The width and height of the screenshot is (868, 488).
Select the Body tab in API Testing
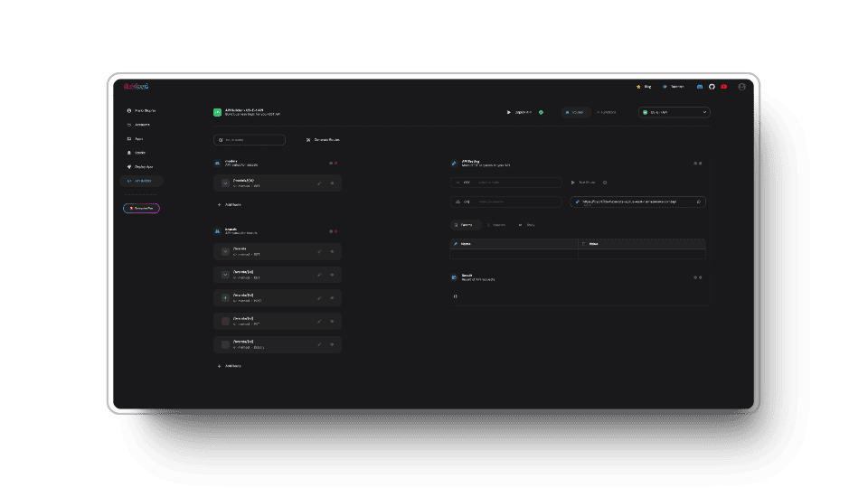(x=526, y=225)
